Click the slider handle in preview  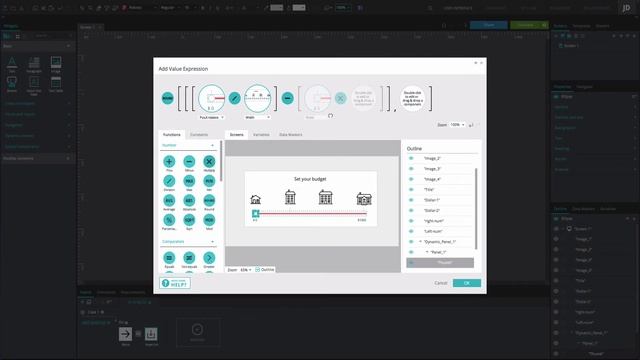click(x=256, y=213)
